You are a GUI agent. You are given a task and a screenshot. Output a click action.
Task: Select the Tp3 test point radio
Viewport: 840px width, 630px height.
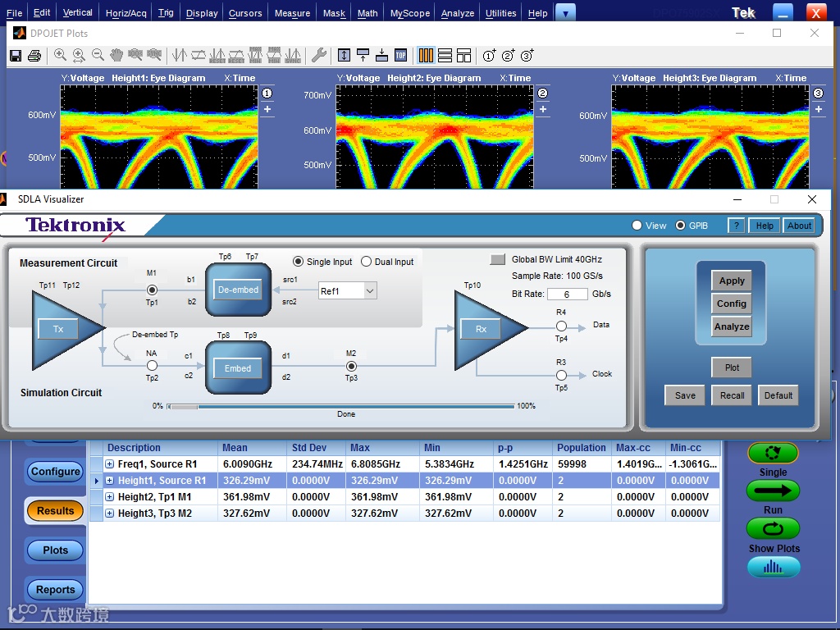(x=351, y=366)
